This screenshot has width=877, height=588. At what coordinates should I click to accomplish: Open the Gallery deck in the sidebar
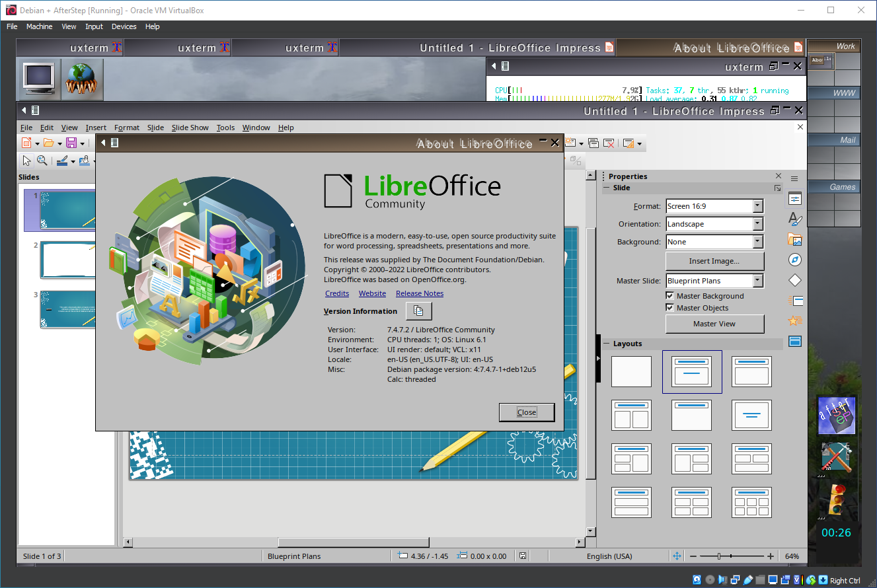[795, 240]
